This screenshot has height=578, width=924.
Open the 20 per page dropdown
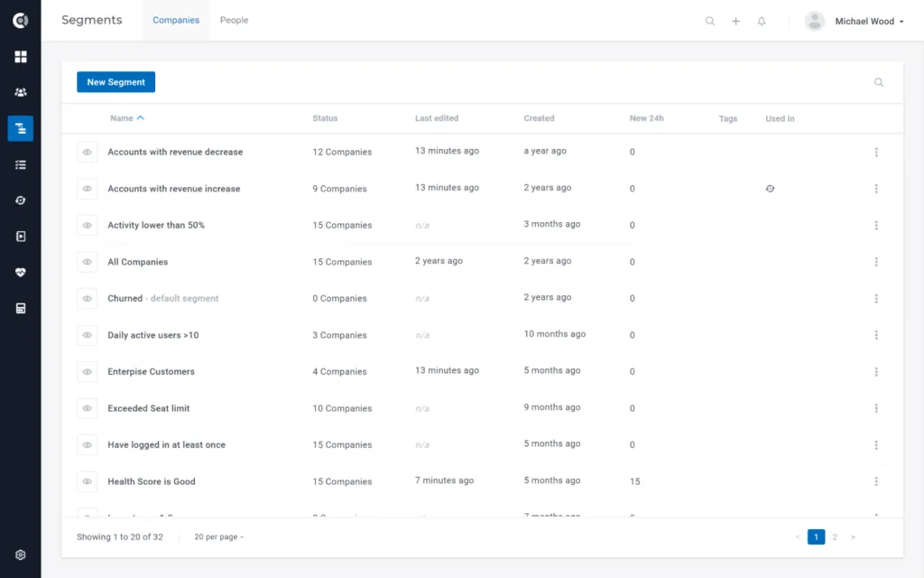218,536
